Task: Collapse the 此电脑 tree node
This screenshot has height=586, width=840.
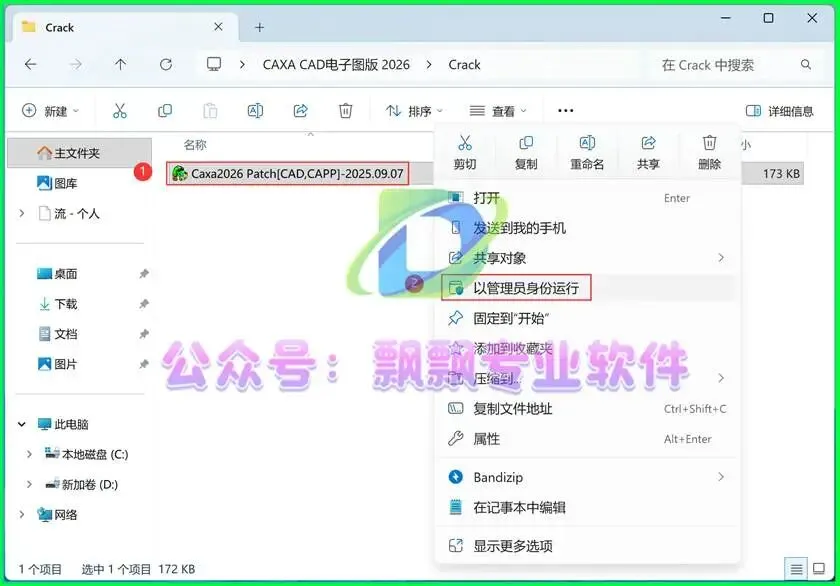Action: point(21,424)
